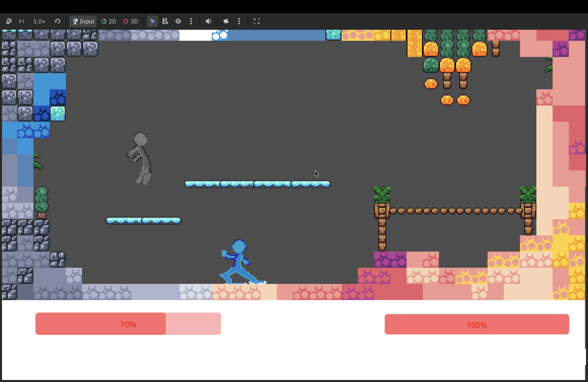Select the Input mode tab
The width and height of the screenshot is (588, 382).
click(83, 21)
